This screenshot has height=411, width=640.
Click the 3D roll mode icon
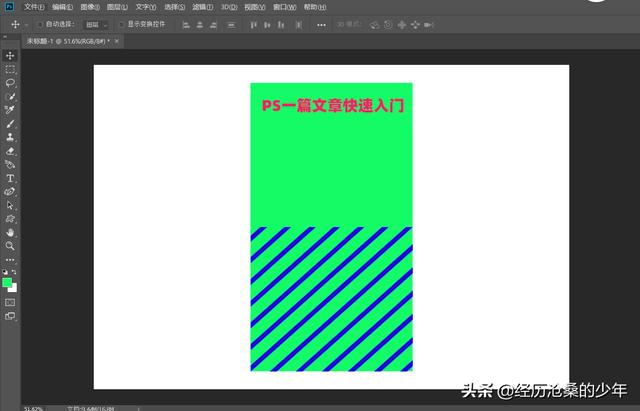pos(388,25)
